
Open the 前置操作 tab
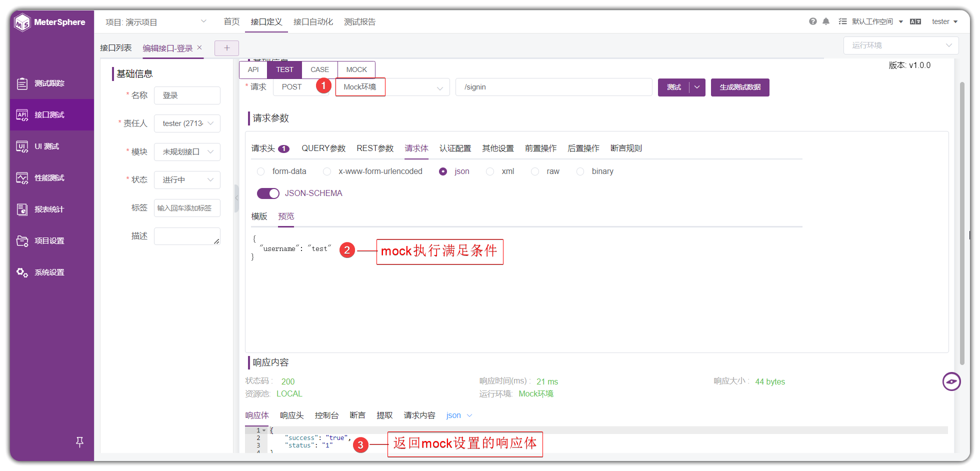(540, 148)
